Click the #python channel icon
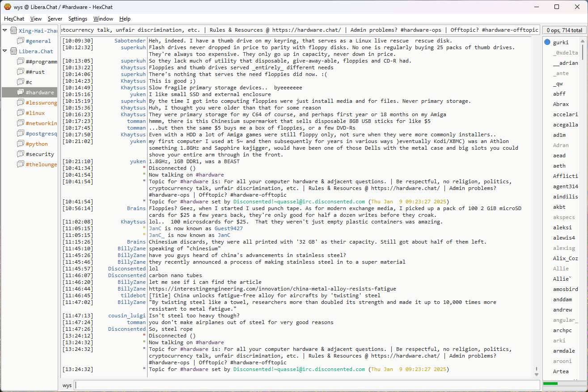 tap(21, 144)
